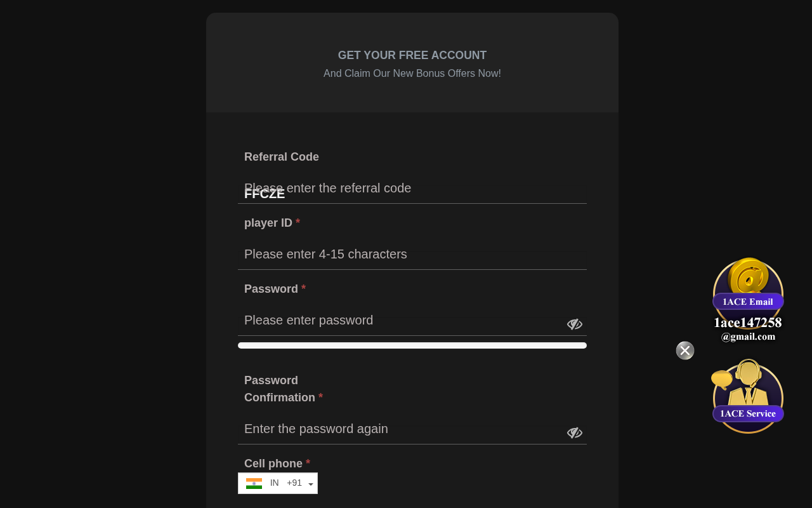Focus the referral code input field

412,189
